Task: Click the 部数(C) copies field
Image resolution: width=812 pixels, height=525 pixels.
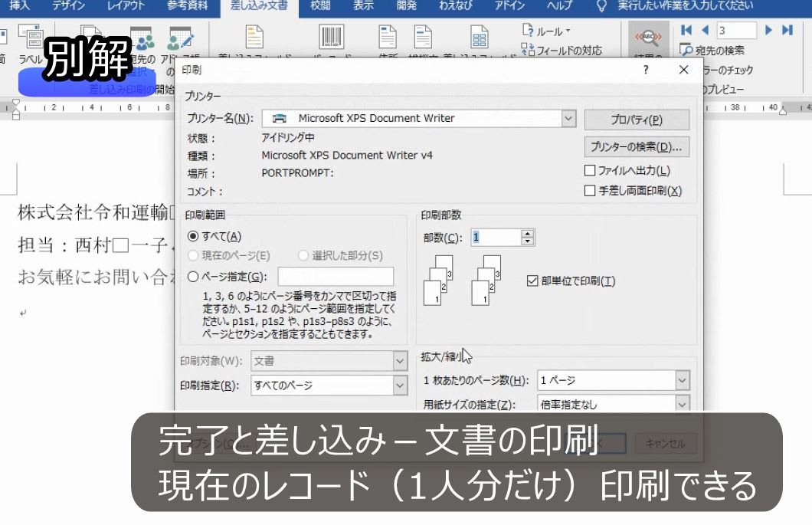Action: coord(496,238)
